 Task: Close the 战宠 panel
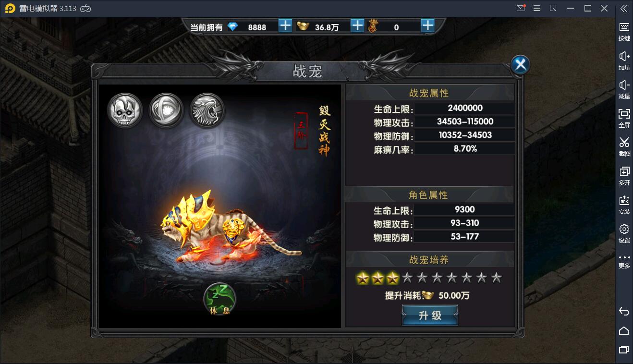[x=520, y=64]
